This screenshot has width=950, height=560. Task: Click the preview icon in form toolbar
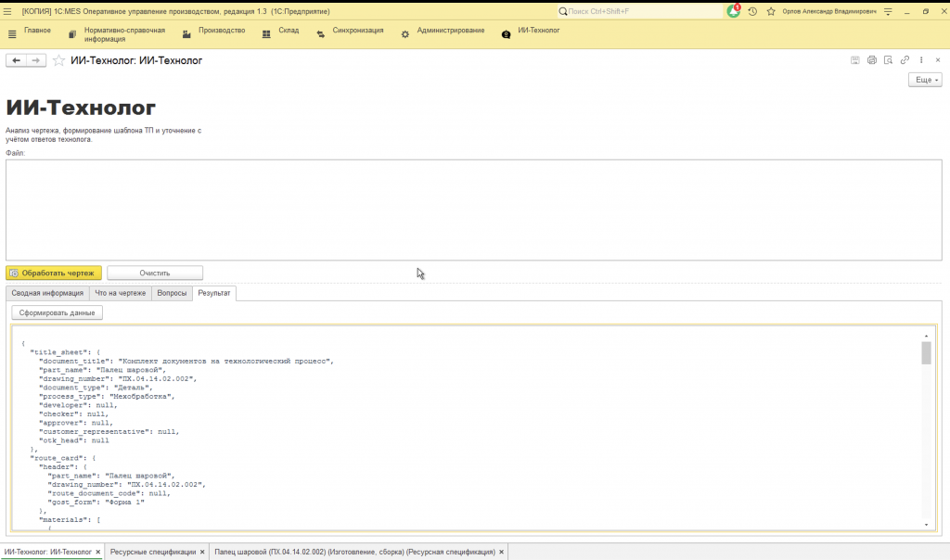pyautogui.click(x=888, y=60)
